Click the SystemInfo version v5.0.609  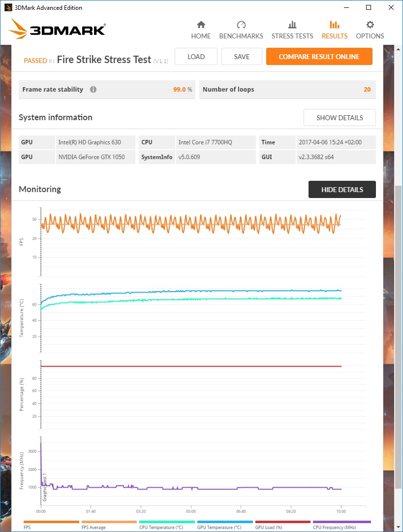(x=216, y=157)
